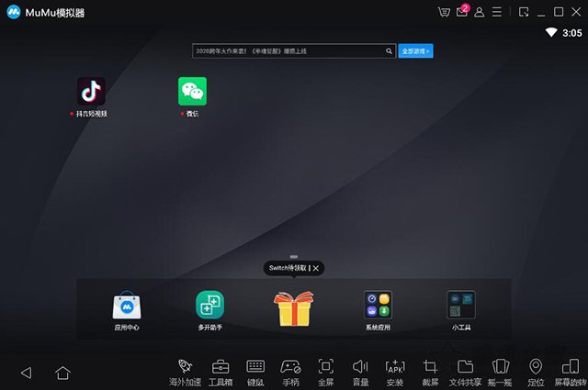Open 多开助手 multi-instance helper
Viewport: 588px width, 390px height.
point(209,305)
